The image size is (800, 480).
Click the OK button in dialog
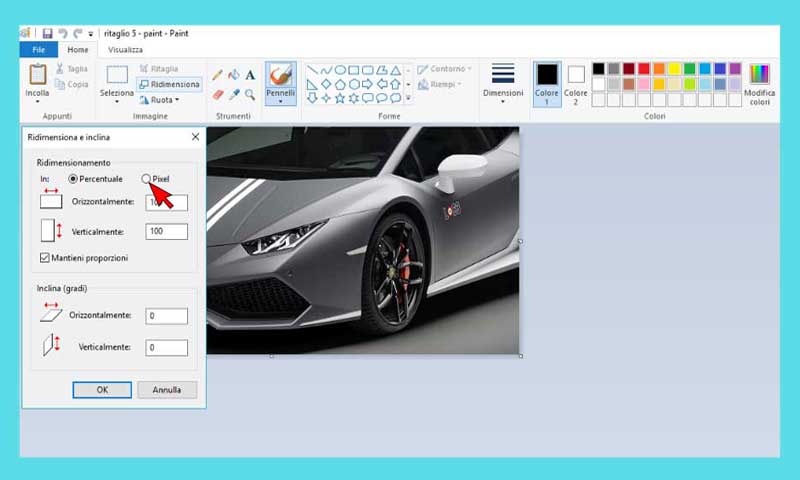point(102,390)
